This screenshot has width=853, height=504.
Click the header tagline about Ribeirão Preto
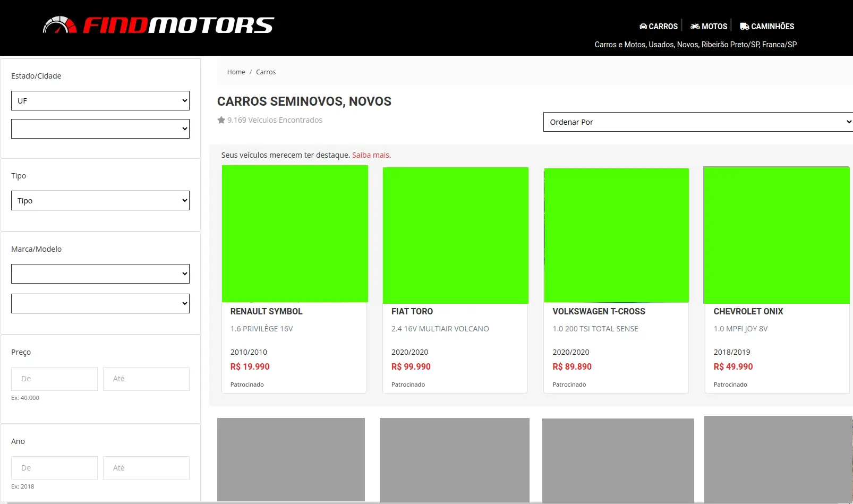pyautogui.click(x=696, y=45)
